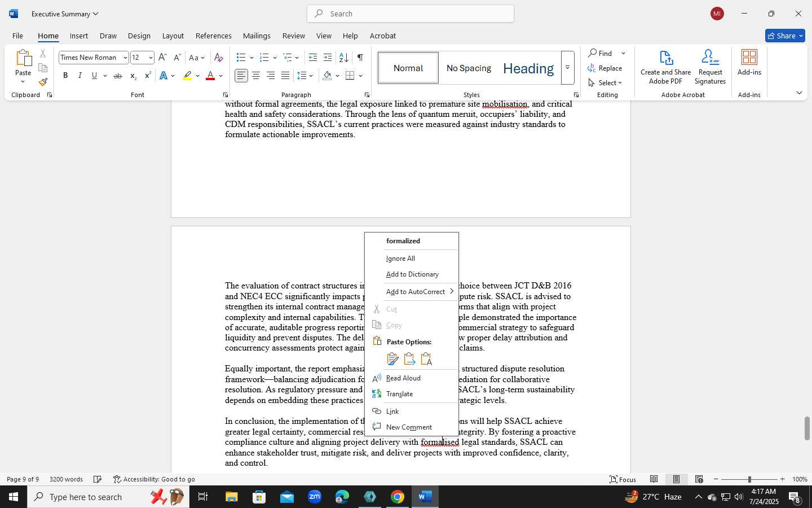This screenshot has height=508, width=812.
Task: Toggle Align Left paragraph alignment
Action: (x=241, y=76)
